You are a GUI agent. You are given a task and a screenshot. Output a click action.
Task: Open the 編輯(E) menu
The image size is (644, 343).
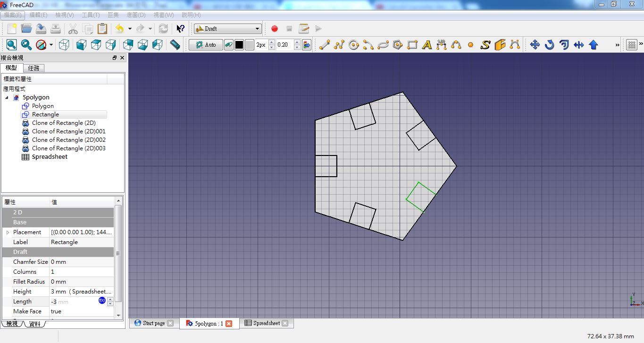pyautogui.click(x=39, y=15)
